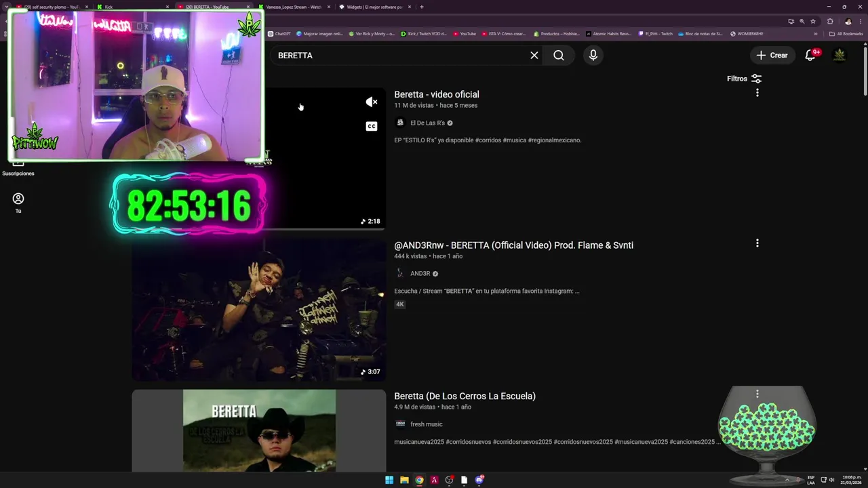Open the browser zoom magnifier icon
Screen dimensions: 868x488
pyautogui.click(x=802, y=21)
